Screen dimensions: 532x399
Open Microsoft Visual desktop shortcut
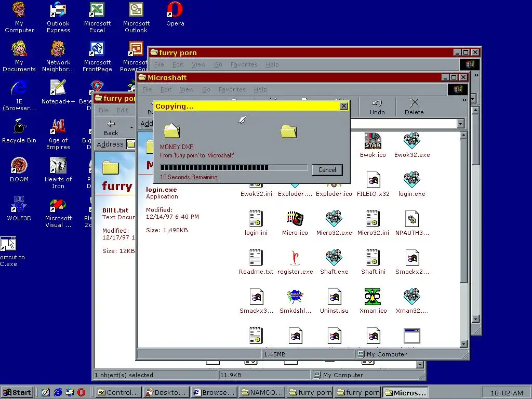point(58,212)
